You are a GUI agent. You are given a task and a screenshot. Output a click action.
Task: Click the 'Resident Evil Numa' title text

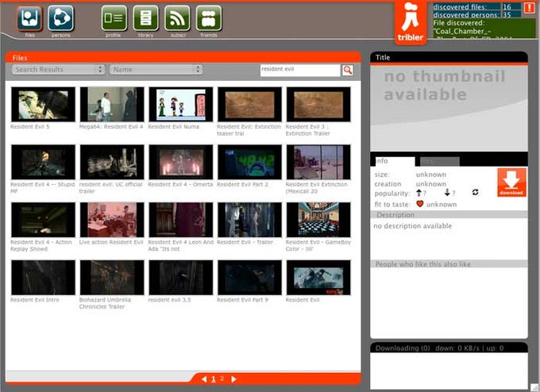pyautogui.click(x=174, y=127)
